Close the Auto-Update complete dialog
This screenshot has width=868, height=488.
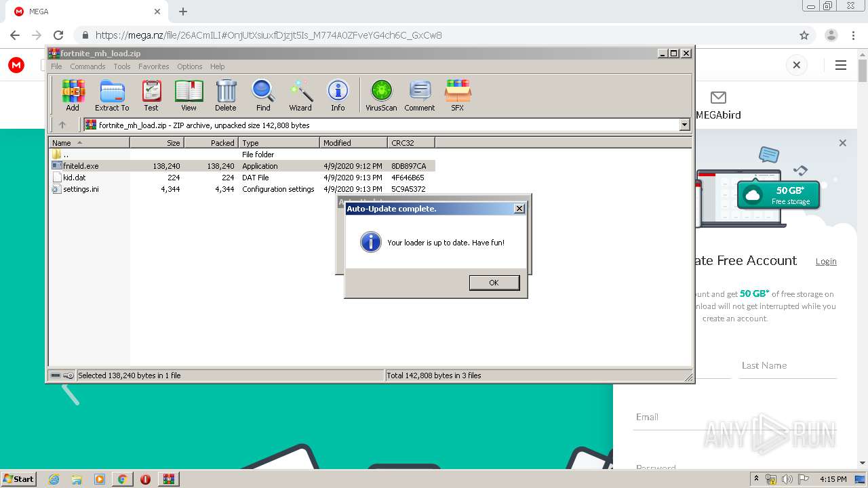point(519,209)
